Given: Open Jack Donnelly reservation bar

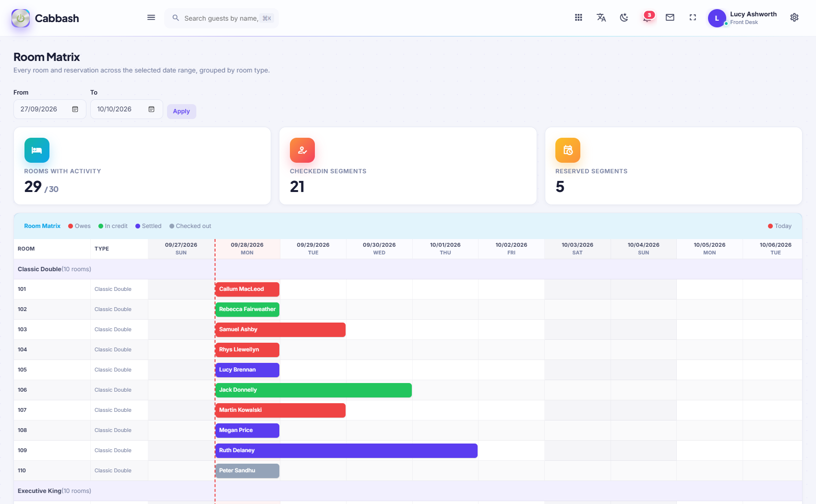Looking at the screenshot, I should [x=313, y=390].
